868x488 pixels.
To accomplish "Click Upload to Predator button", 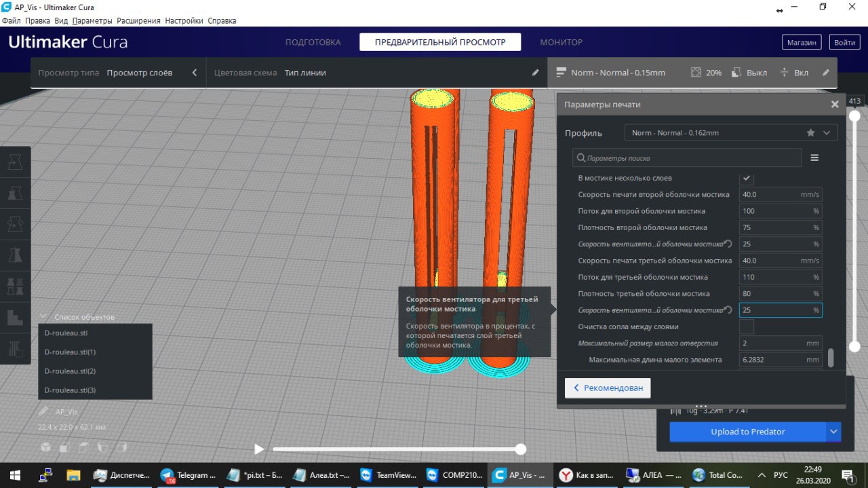I will click(x=748, y=432).
